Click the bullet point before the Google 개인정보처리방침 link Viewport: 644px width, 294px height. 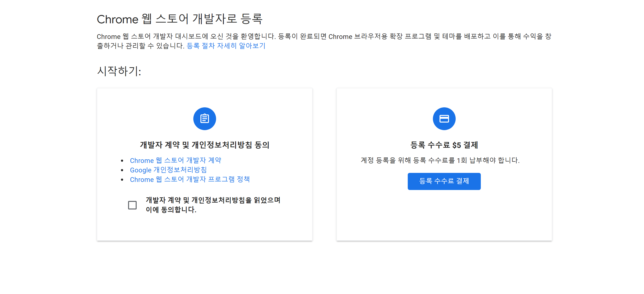(122, 170)
